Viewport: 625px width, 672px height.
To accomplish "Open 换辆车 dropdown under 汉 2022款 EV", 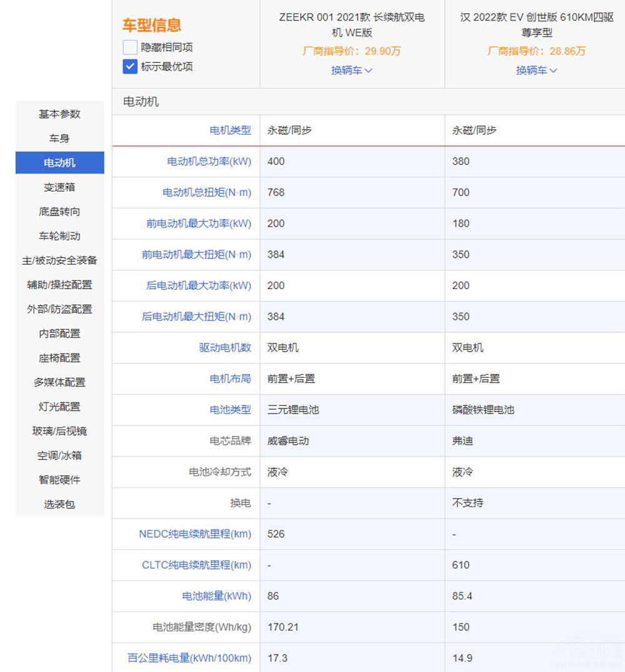I will coord(536,71).
